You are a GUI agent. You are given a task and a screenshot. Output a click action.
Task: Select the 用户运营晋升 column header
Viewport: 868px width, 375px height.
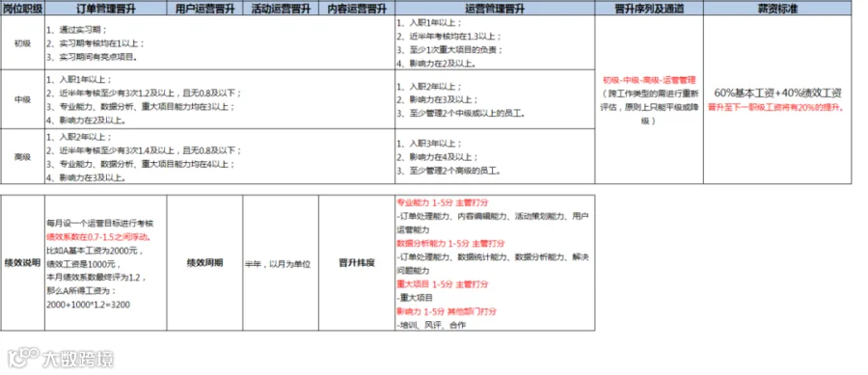coord(204,9)
